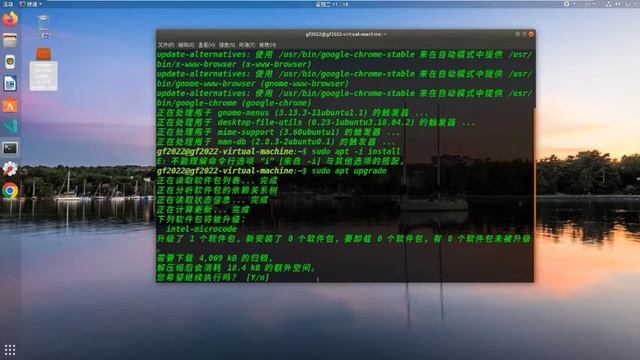Open the 文件(F) menu in terminal
640x360 pixels.
(166, 45)
